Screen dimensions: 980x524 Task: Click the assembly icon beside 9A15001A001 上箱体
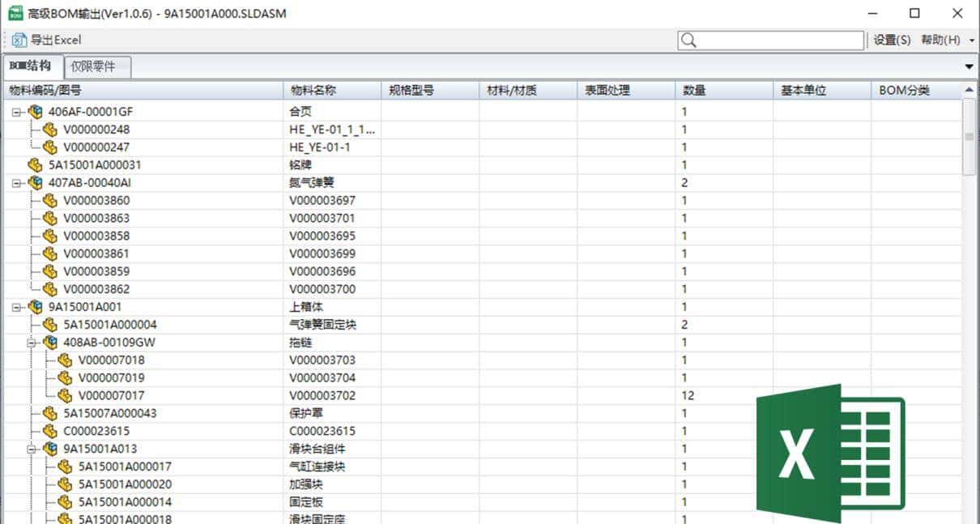pyautogui.click(x=34, y=307)
